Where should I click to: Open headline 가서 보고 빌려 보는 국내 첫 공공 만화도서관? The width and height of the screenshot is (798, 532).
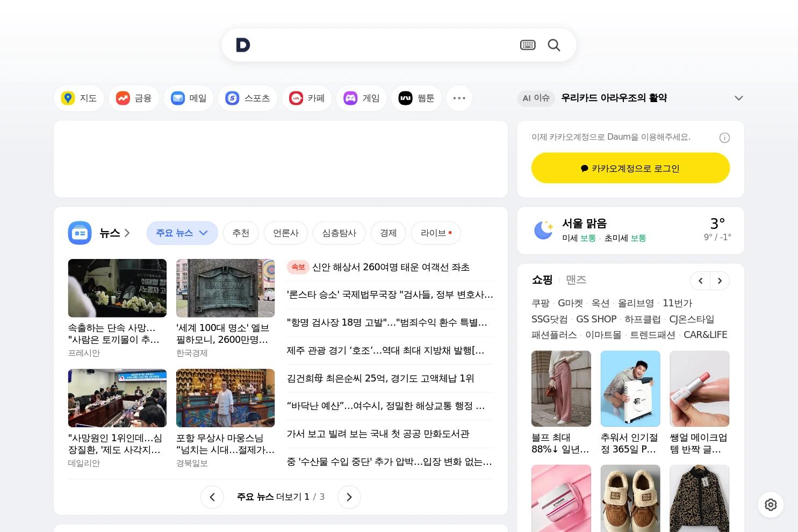coord(378,434)
